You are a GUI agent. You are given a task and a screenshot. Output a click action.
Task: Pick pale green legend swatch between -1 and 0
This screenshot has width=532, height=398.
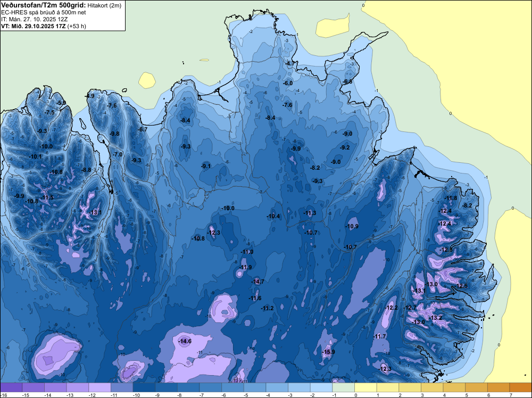(x=343, y=387)
